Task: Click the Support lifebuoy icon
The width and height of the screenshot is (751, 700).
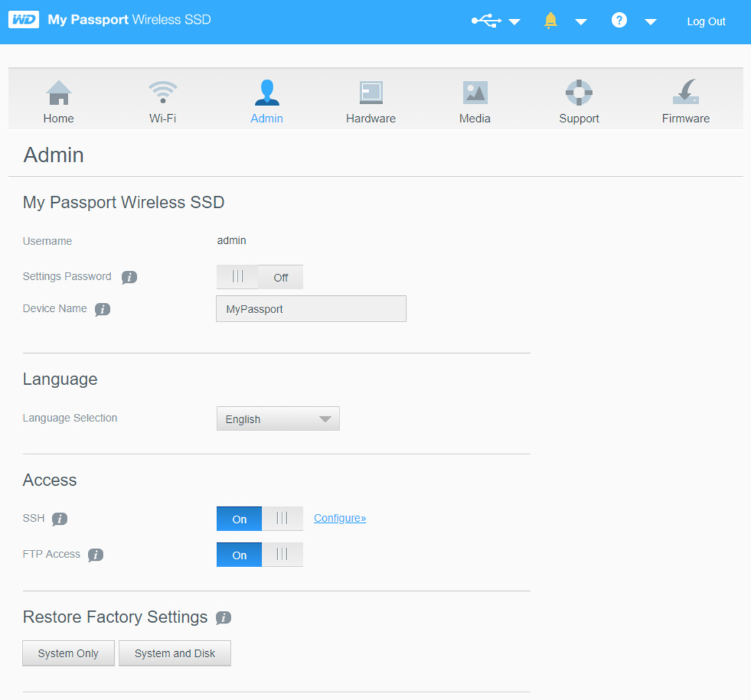Action: click(579, 92)
